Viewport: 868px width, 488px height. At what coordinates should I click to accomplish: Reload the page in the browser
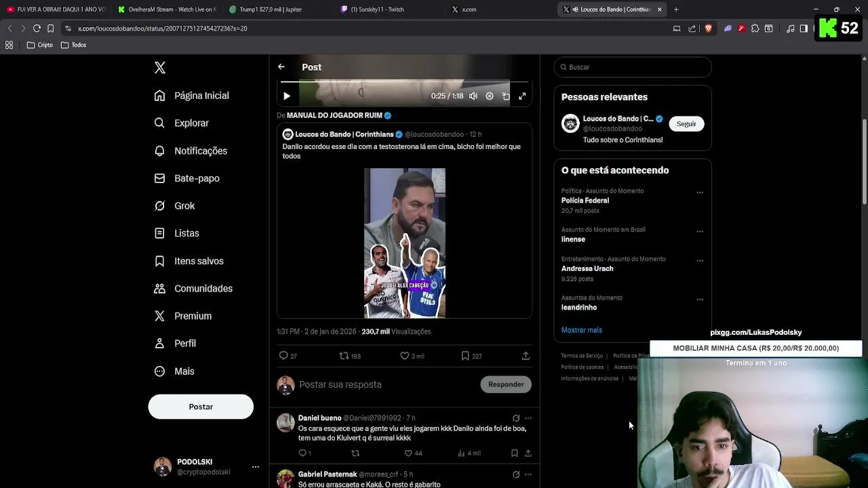pyautogui.click(x=37, y=28)
